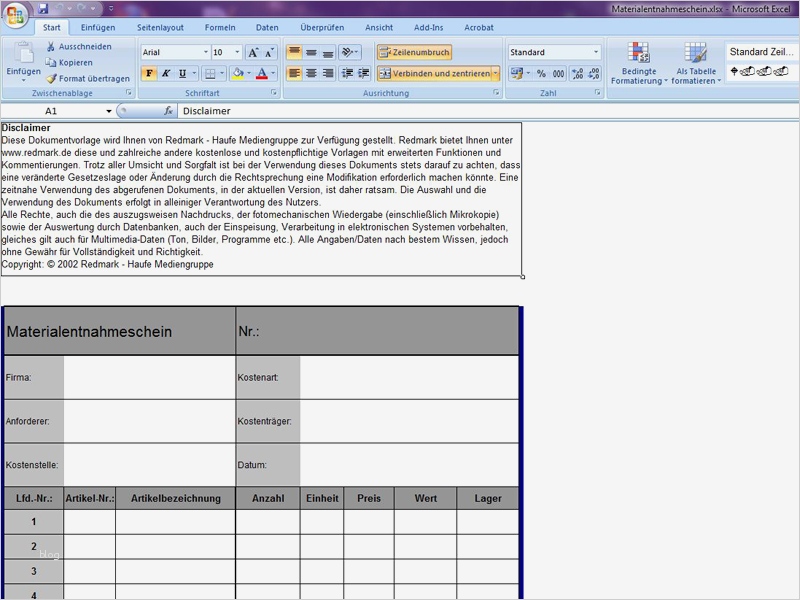
Task: Switch to the Ansicht tab
Action: pos(379,28)
